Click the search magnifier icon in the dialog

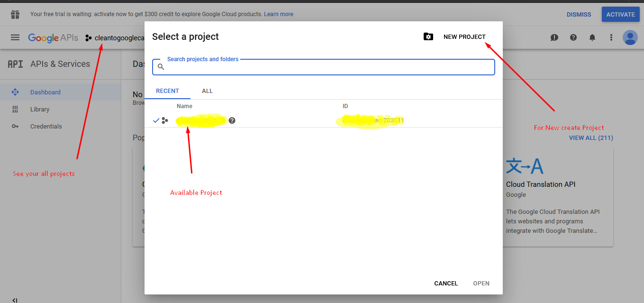pos(161,67)
